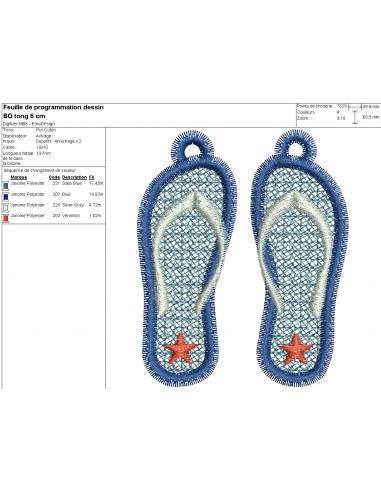Select the right flip-flop embroidery design
Screen dimensions: 381x492
tap(299, 258)
